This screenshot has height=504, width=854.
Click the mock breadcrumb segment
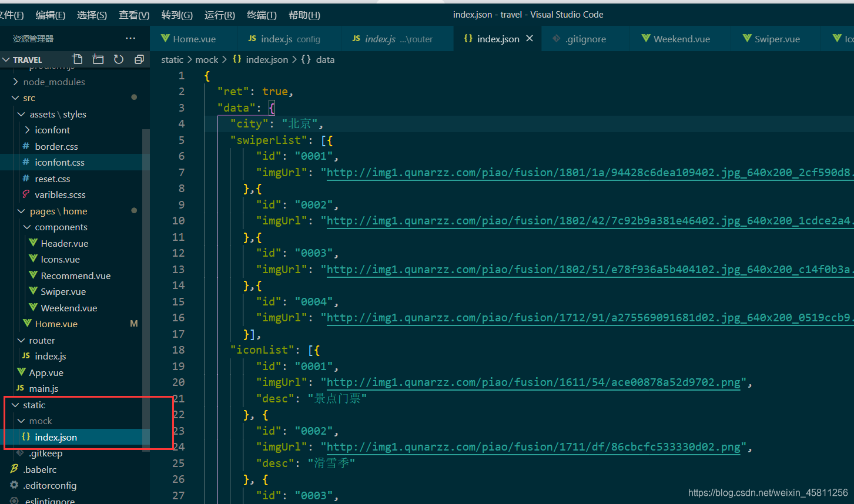(x=206, y=59)
